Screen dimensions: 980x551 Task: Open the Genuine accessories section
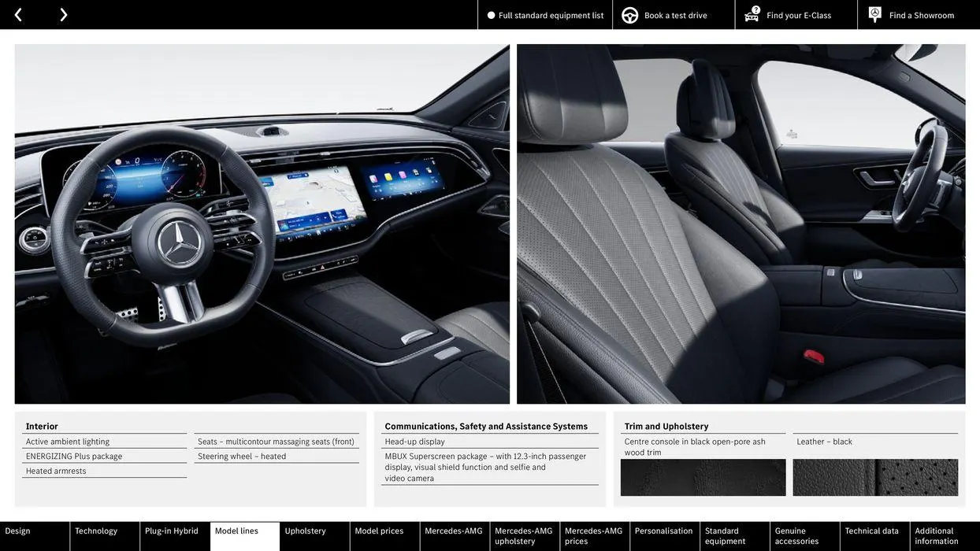(x=798, y=535)
